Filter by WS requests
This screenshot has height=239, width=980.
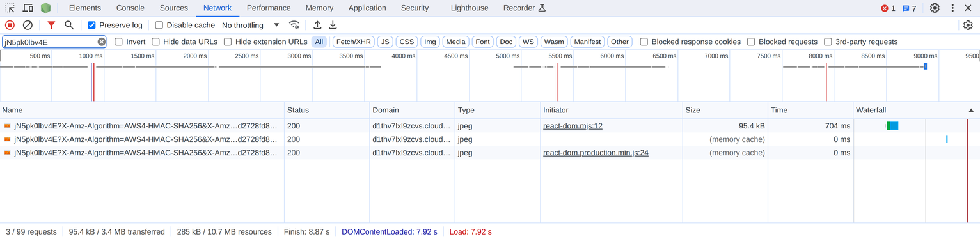pos(528,42)
